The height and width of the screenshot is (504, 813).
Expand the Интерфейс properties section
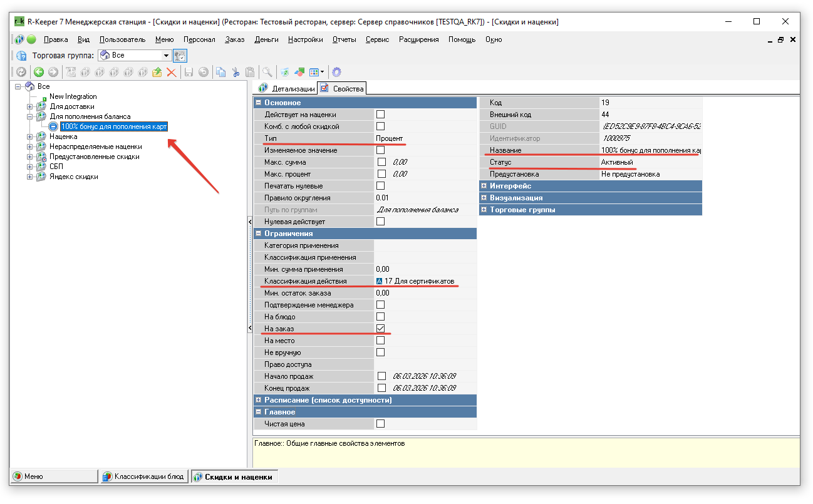[484, 186]
